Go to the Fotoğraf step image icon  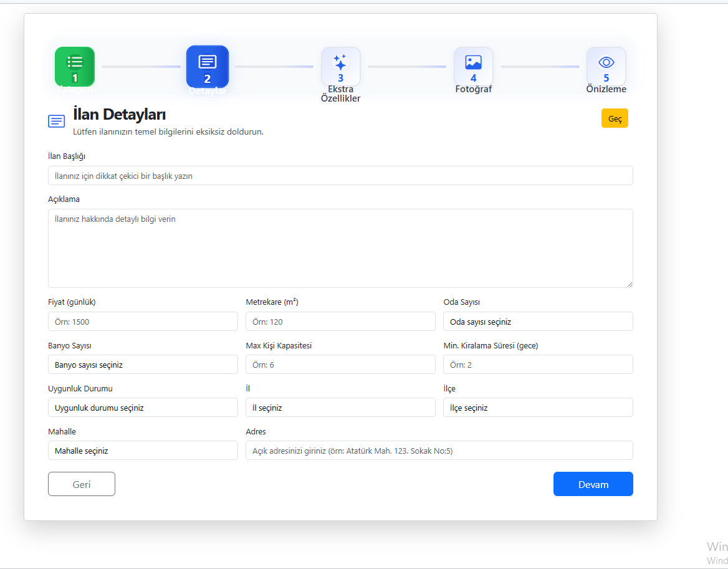pos(473,66)
